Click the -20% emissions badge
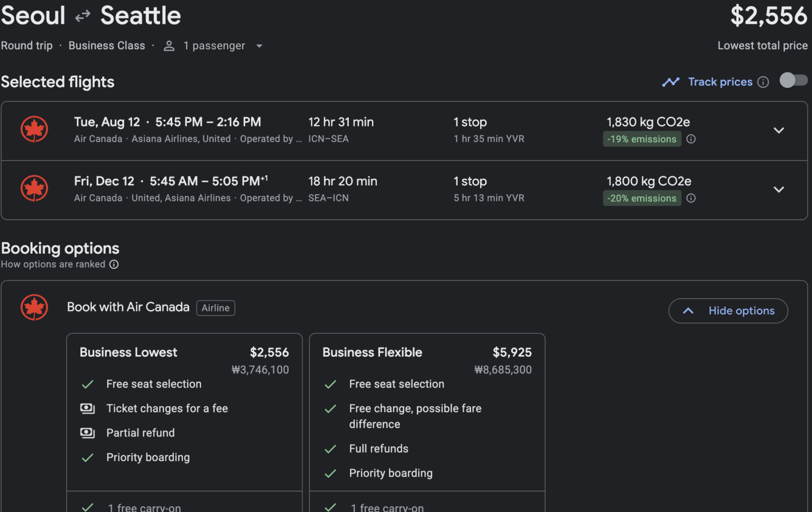 pos(642,198)
